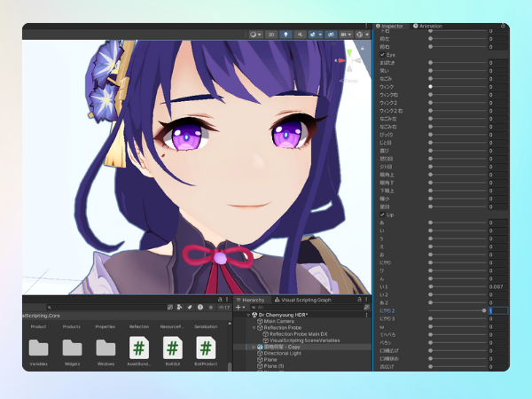Lock the Inspector panel
The height and width of the screenshot is (399, 532).
pos(503,26)
